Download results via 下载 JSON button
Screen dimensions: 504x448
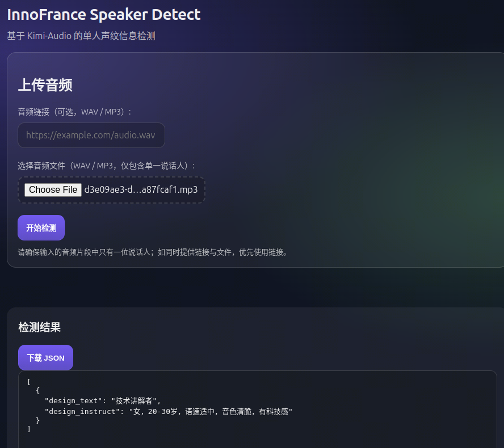(x=45, y=358)
